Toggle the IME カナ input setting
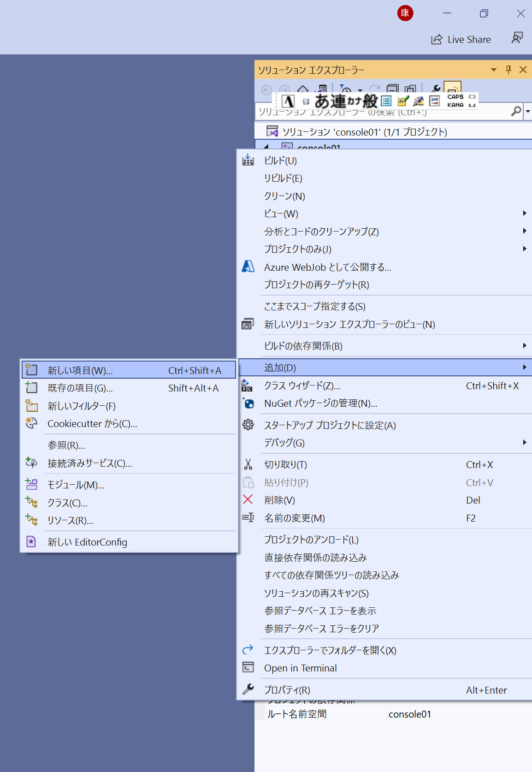 (354, 101)
